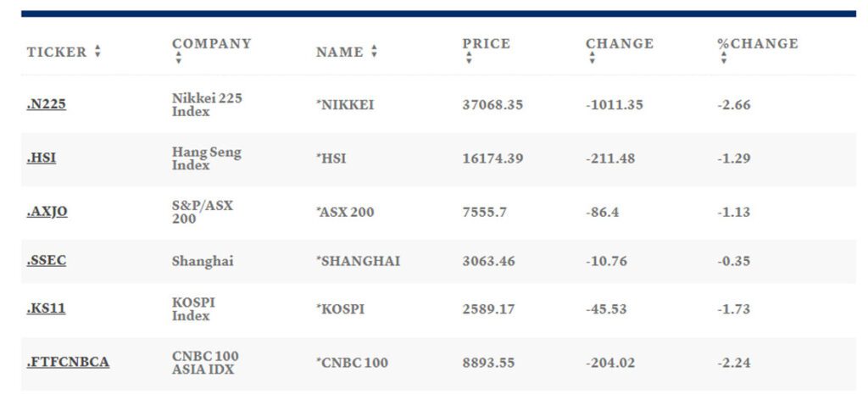This screenshot has width=868, height=394.
Task: Select the PRICE column header label
Action: click(486, 44)
